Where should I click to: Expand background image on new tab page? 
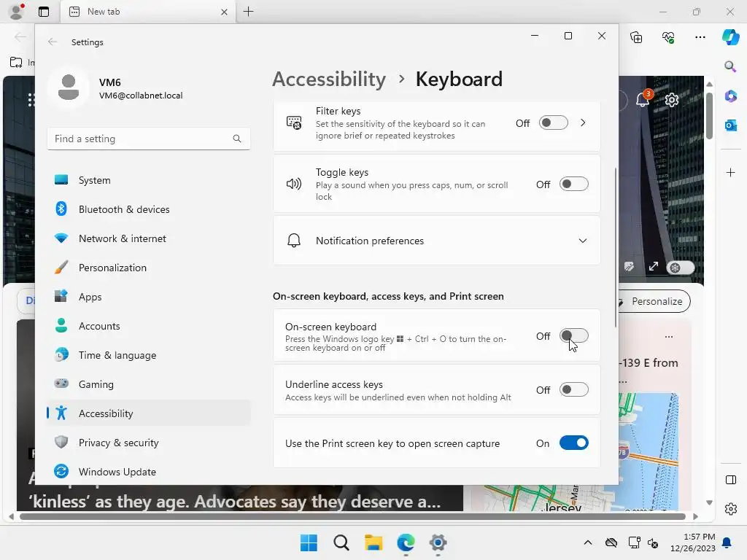[x=653, y=267]
